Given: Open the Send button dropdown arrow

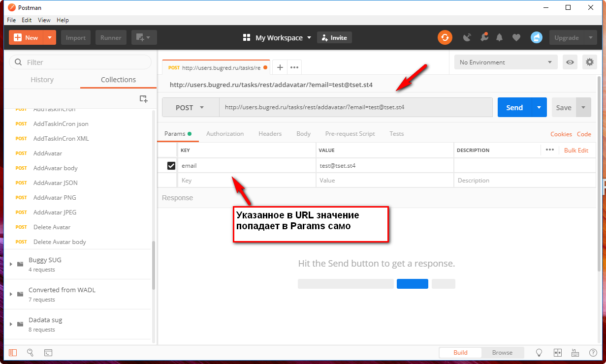Looking at the screenshot, I should click(x=539, y=107).
